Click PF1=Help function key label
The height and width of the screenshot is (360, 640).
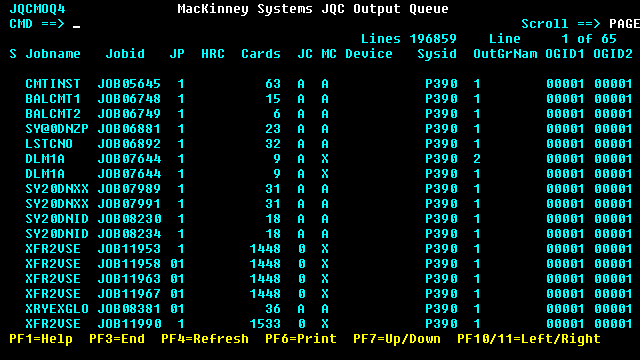tap(41, 339)
